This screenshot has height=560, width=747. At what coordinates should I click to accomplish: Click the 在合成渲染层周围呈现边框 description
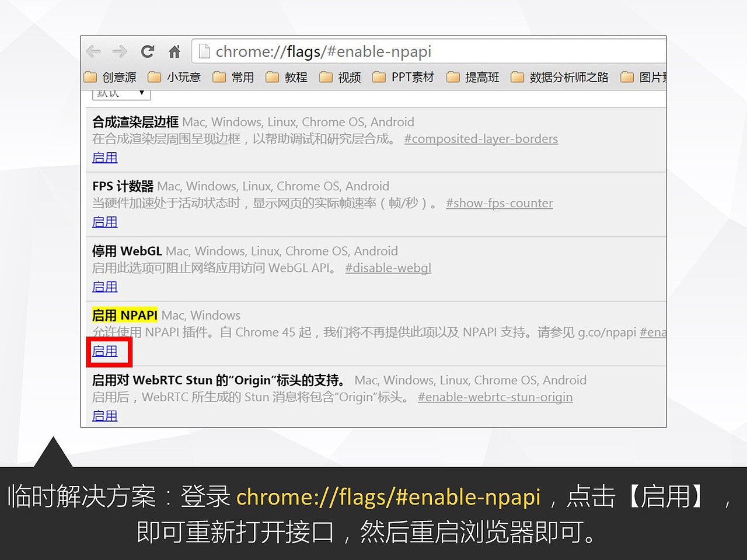(244, 139)
